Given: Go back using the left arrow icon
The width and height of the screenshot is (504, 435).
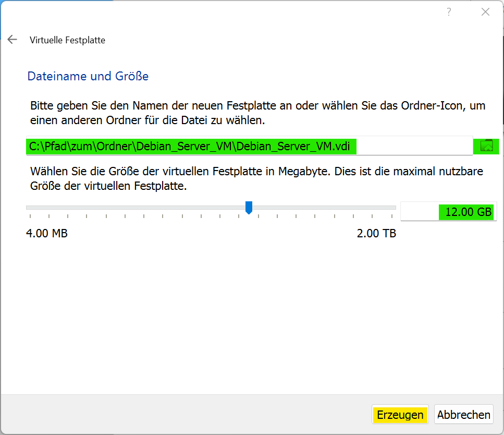Looking at the screenshot, I should [x=12, y=40].
